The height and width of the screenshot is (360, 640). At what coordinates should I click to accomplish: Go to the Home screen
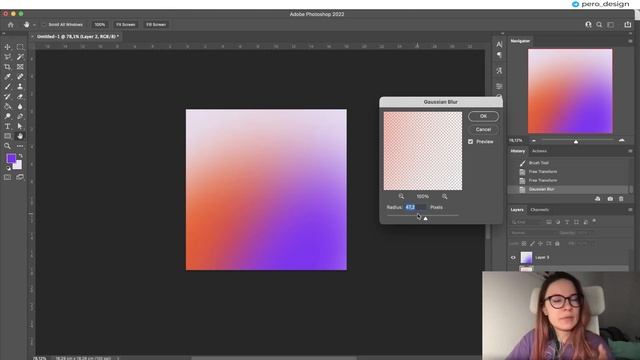pyautogui.click(x=11, y=24)
